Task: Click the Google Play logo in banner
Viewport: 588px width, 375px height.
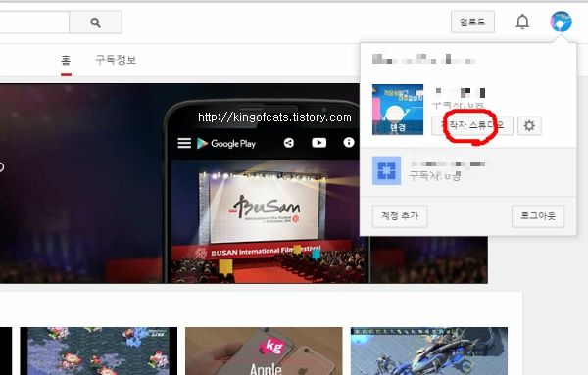Action: coord(226,143)
